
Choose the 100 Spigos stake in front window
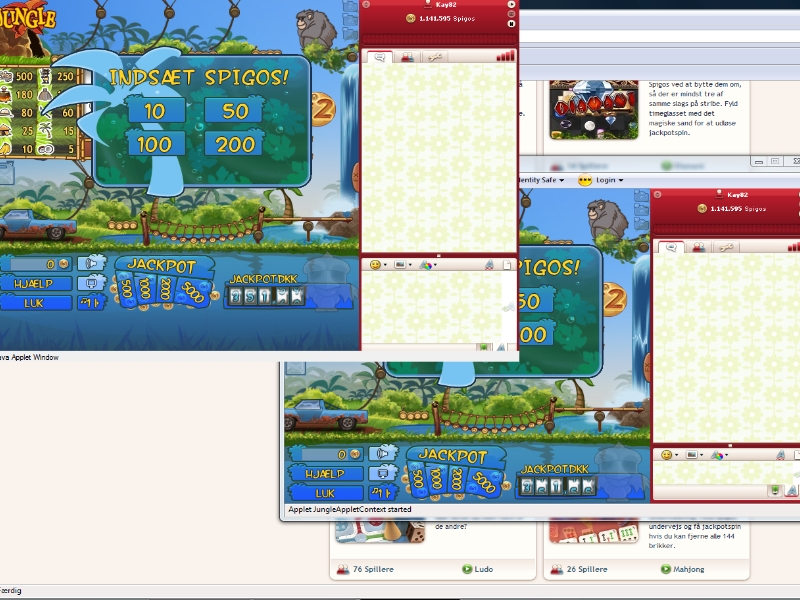tap(155, 144)
